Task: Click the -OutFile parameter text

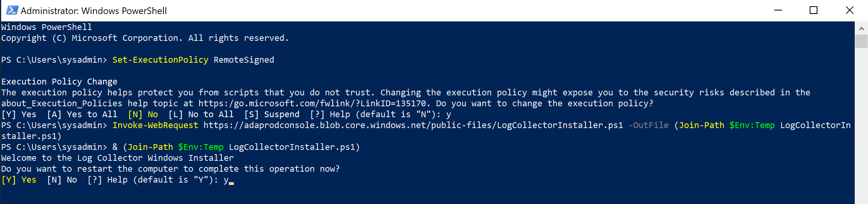Action: tap(649, 125)
